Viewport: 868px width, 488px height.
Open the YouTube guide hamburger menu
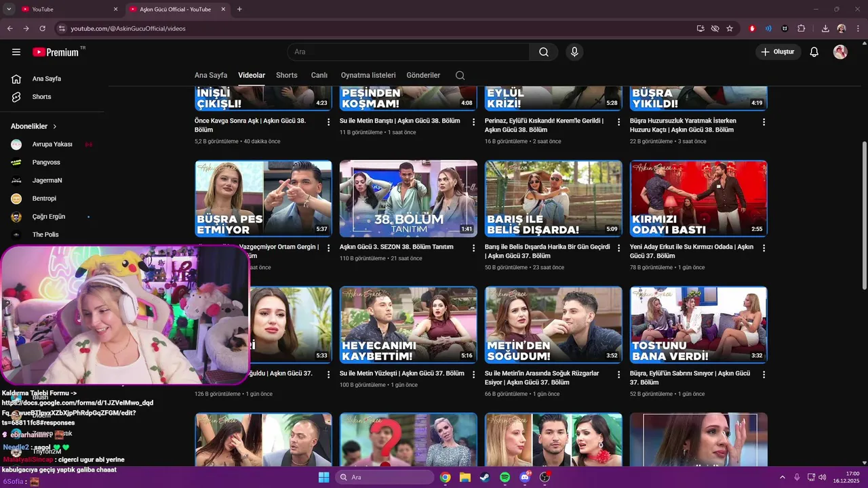(x=16, y=52)
